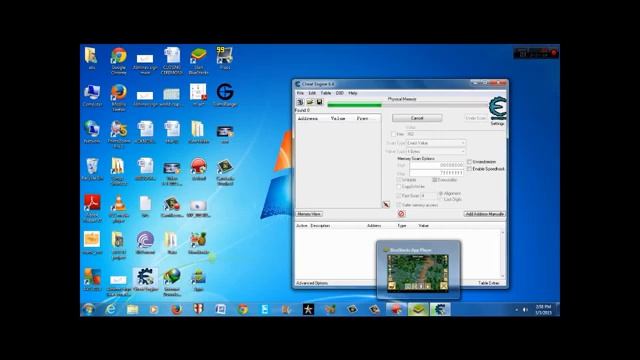Image resolution: width=640 pixels, height=360 pixels.
Task: Click the red arrow copy-to-address-list icon
Action: pyautogui.click(x=386, y=204)
